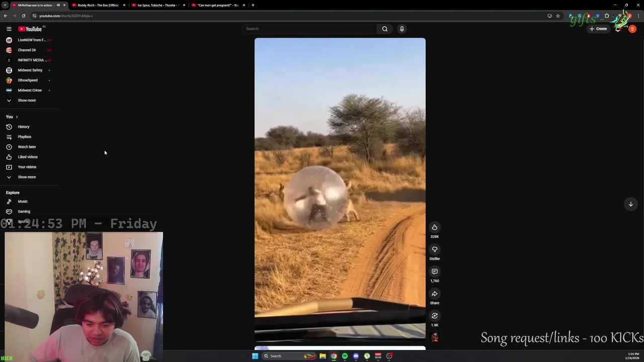This screenshot has height=362, width=644.
Task: Close the Roddy Ricch tab
Action: (x=124, y=5)
